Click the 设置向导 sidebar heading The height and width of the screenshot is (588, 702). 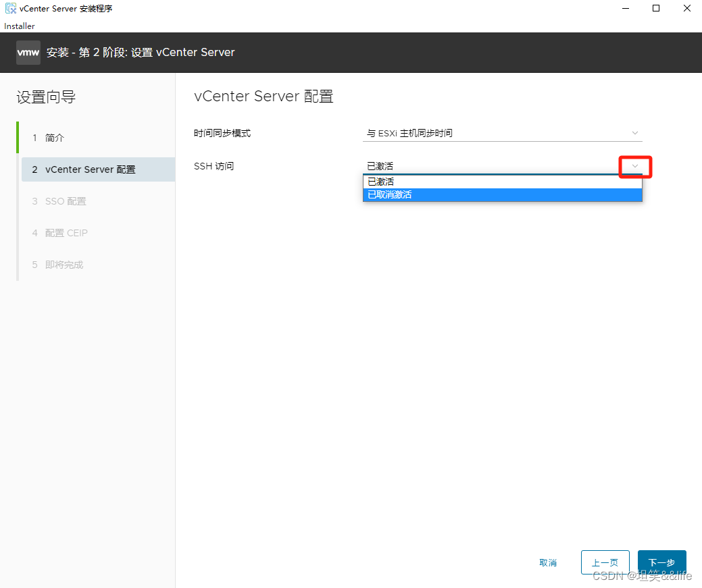(46, 97)
